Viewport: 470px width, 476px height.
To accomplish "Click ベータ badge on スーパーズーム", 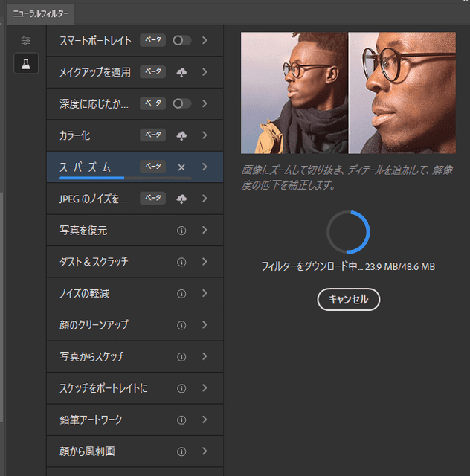I will click(152, 167).
